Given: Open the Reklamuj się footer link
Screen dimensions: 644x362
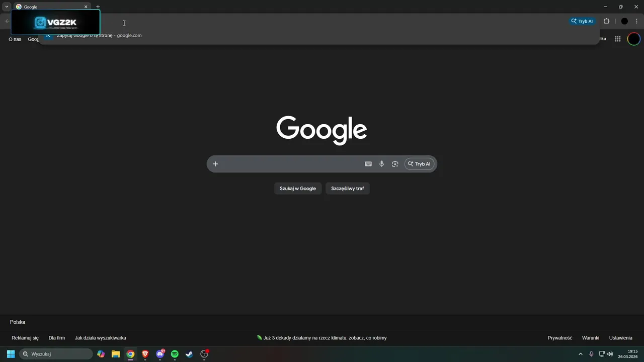Looking at the screenshot, I should [x=25, y=338].
